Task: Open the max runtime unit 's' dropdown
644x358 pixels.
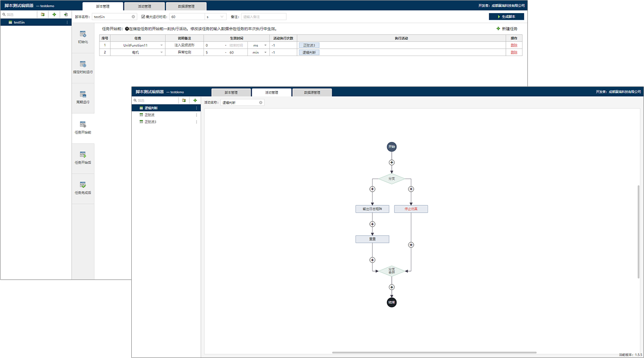Action: tap(222, 17)
